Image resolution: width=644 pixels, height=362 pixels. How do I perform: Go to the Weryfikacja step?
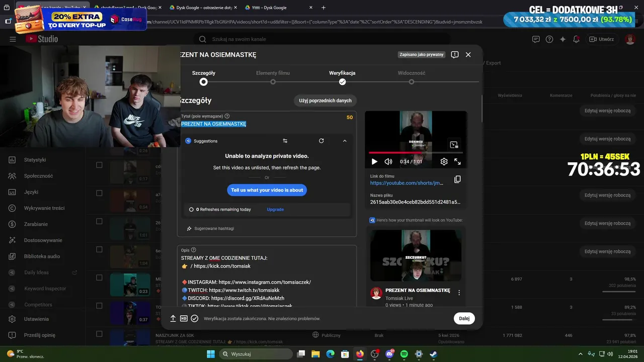342,77
